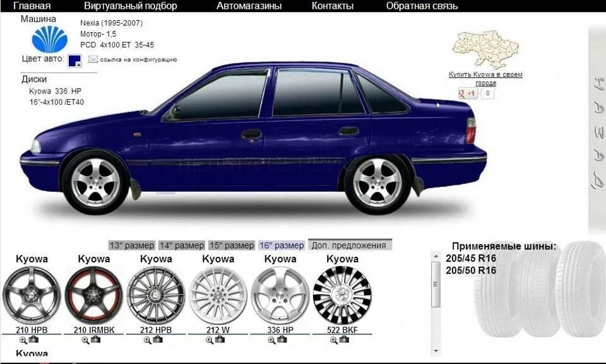The width and height of the screenshot is (606, 364).
Task: Click the 212 W wheel label
Action: pos(218,330)
